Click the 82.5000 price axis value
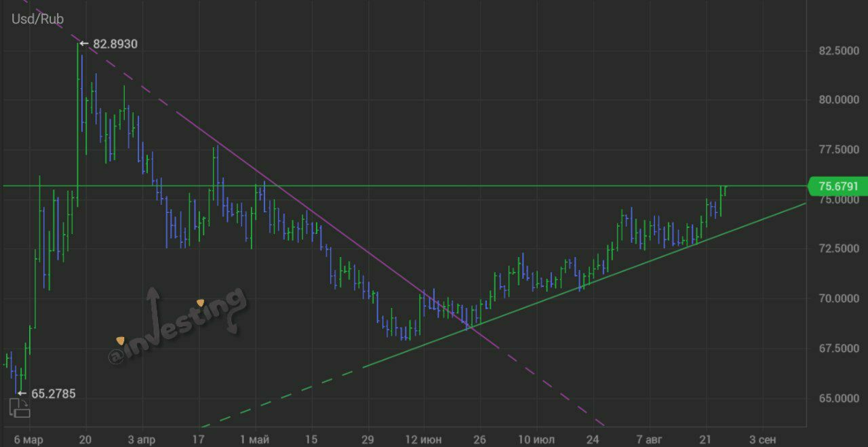 tap(839, 51)
